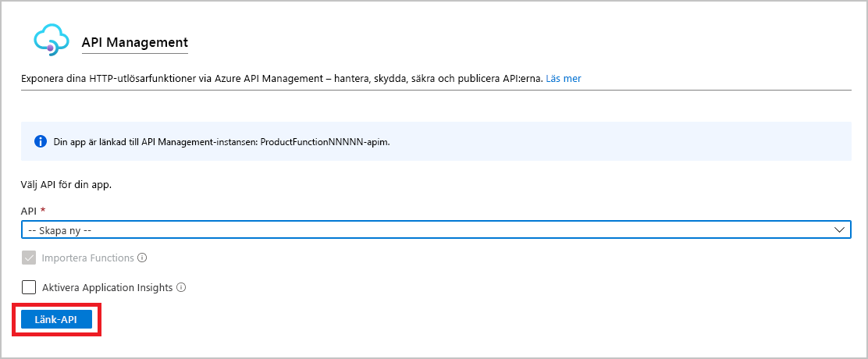Click the 'Exponera dina HTTP-utlösarfunktioner' description
868x359 pixels.
[283, 79]
